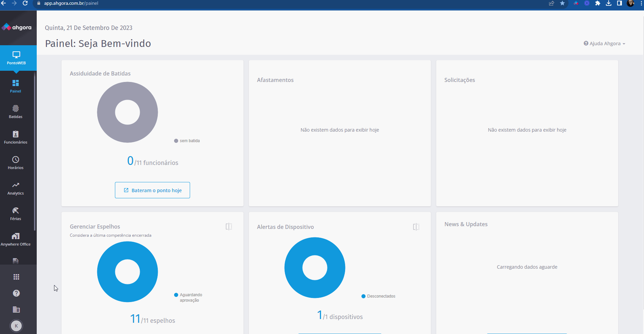The height and width of the screenshot is (334, 644).
Task: Open the Férias umbrella icon
Action: point(16,214)
